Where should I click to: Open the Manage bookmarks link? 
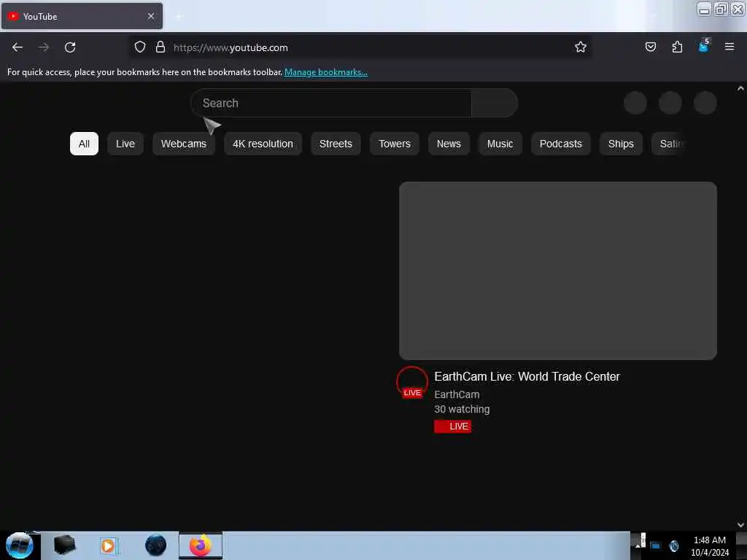coord(326,72)
